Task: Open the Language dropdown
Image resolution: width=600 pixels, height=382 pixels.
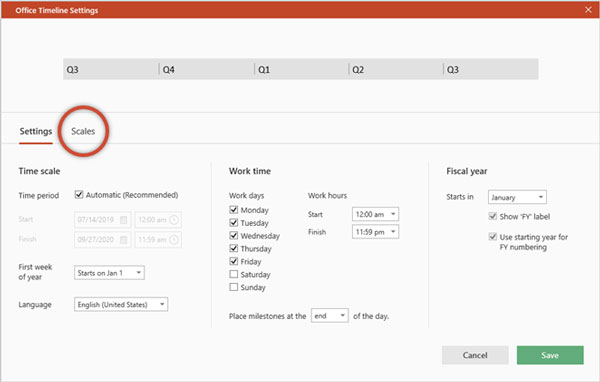Action: click(x=121, y=305)
